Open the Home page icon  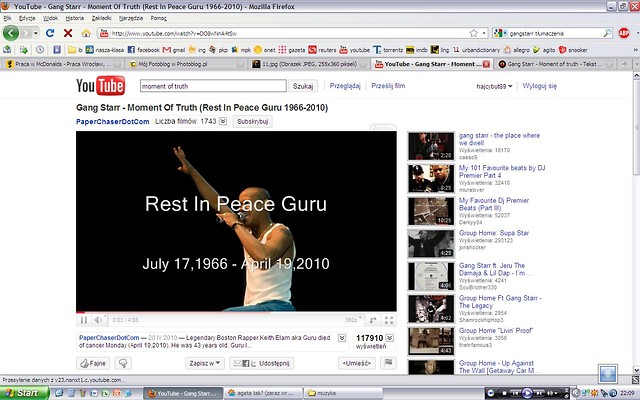86,33
